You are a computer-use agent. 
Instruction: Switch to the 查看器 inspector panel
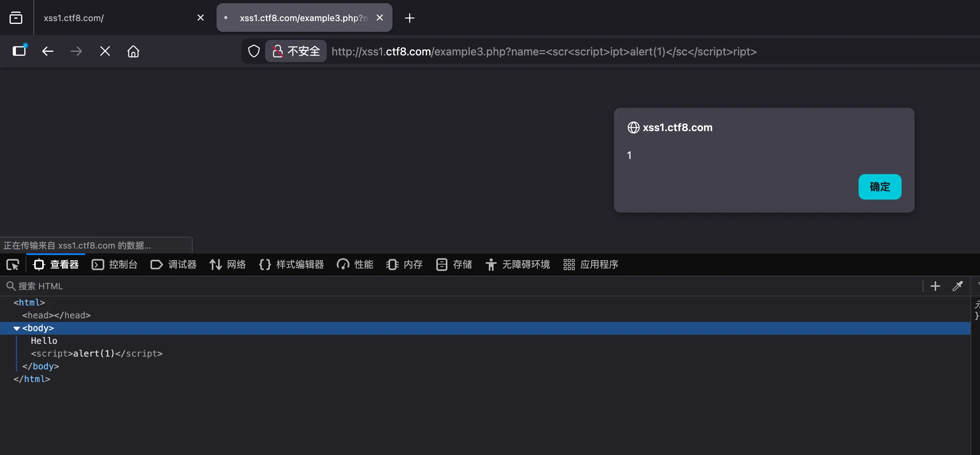(56, 265)
